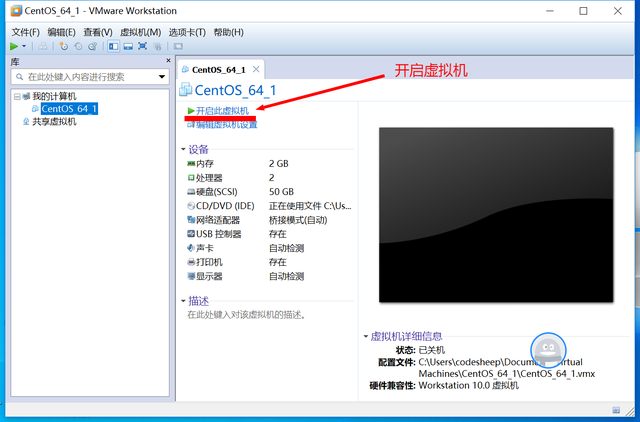Switch to the CentOS_64_1 tab
The width and height of the screenshot is (640, 422).
[x=219, y=70]
